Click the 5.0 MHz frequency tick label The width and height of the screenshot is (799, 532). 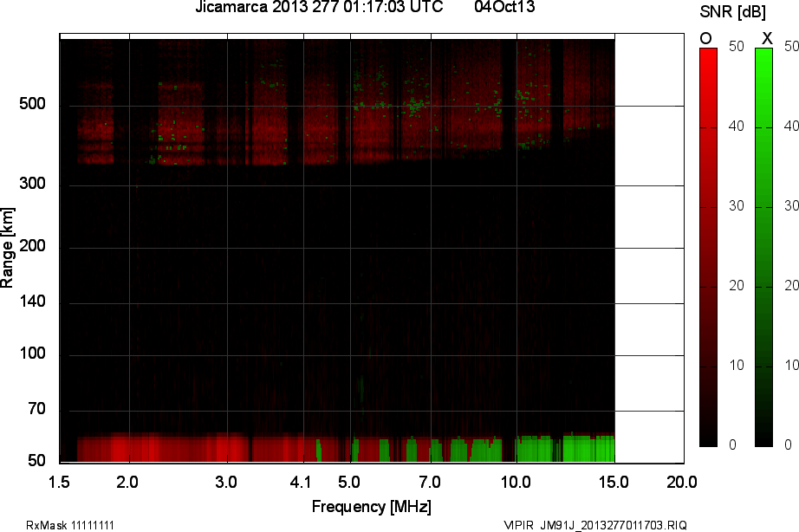tap(349, 482)
